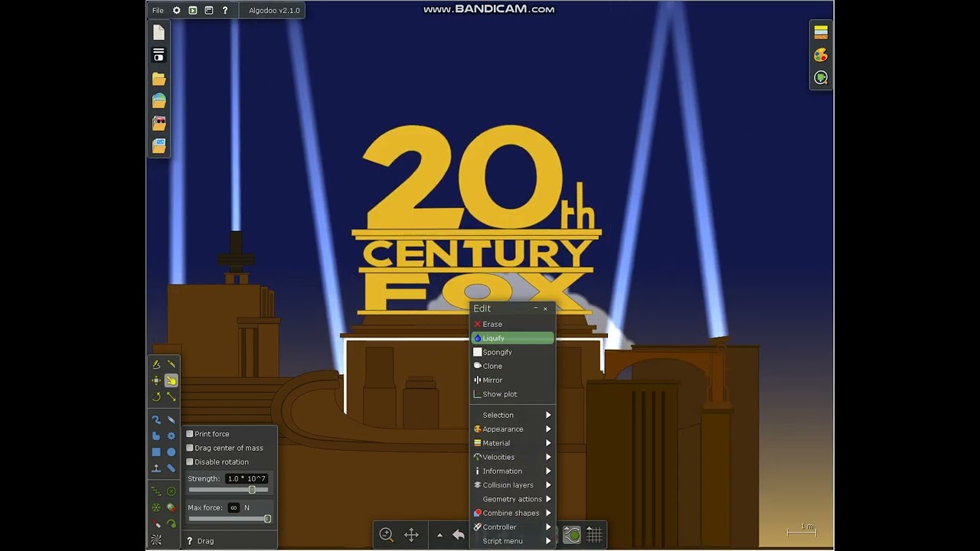Expand the Appearance submenu
This screenshot has width=980, height=551.
coord(512,429)
